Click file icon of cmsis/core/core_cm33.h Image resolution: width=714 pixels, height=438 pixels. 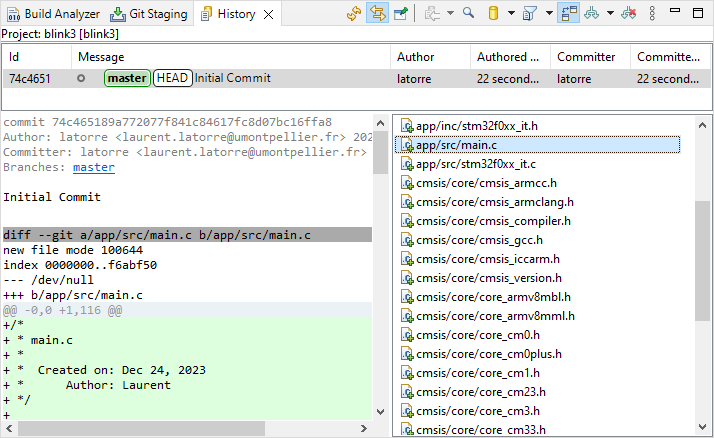(x=407, y=430)
